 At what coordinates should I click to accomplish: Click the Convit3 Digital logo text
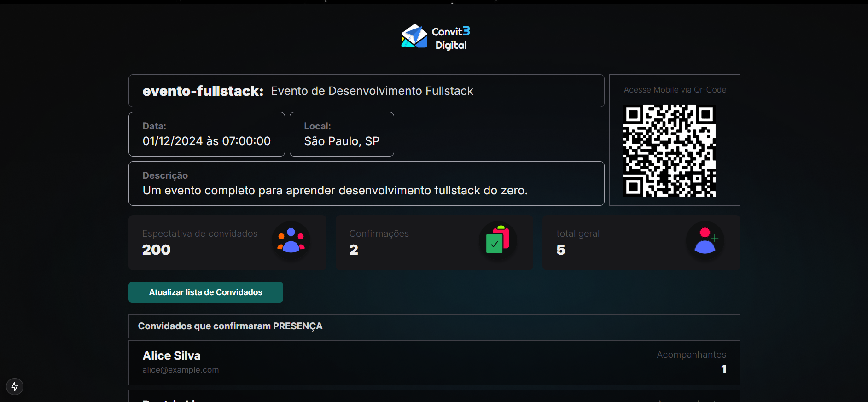tap(451, 38)
